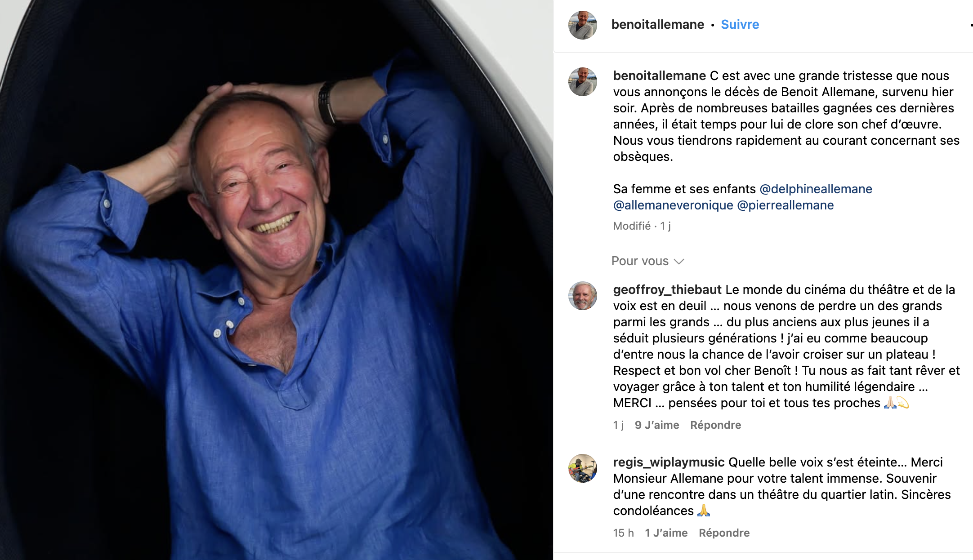973x560 pixels.
Task: Open the more options dots in header
Action: point(971,25)
